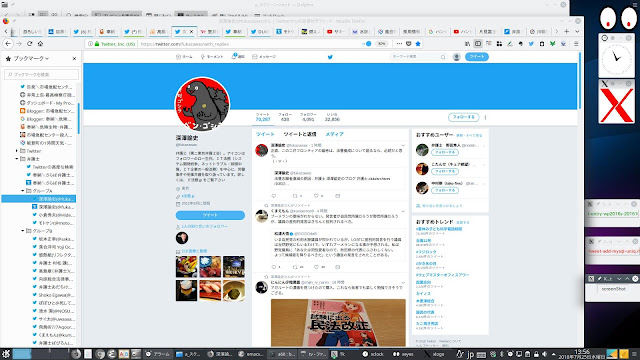Open a new tab with plus button
The width and height of the screenshot is (640, 360).
[x=567, y=31]
